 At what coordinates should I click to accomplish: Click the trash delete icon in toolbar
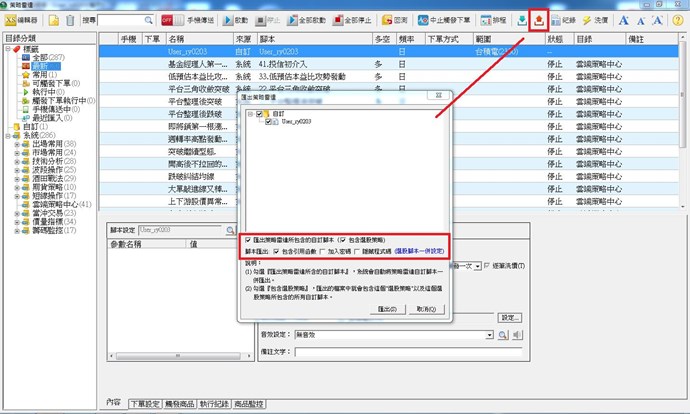[x=68, y=19]
